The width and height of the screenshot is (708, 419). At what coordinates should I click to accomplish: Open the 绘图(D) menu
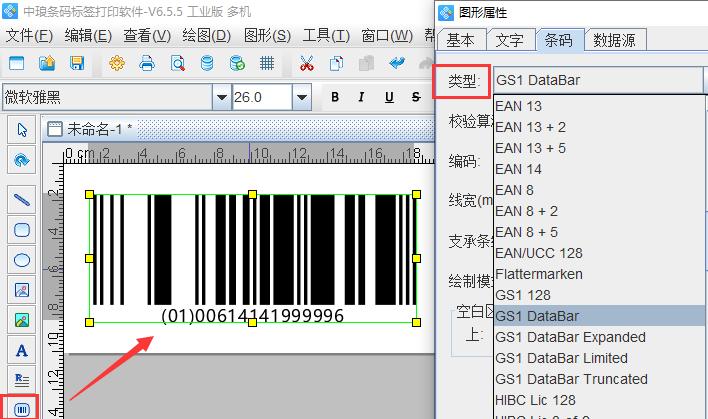[206, 35]
